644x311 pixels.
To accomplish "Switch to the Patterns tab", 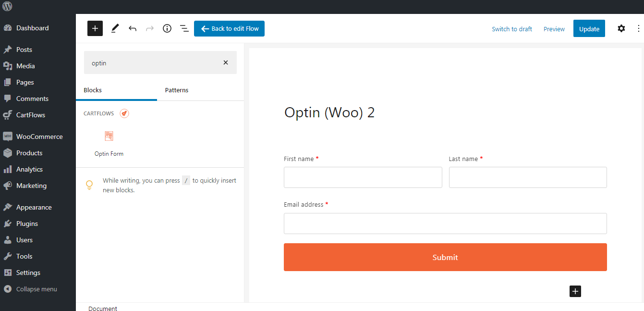I will (x=177, y=90).
